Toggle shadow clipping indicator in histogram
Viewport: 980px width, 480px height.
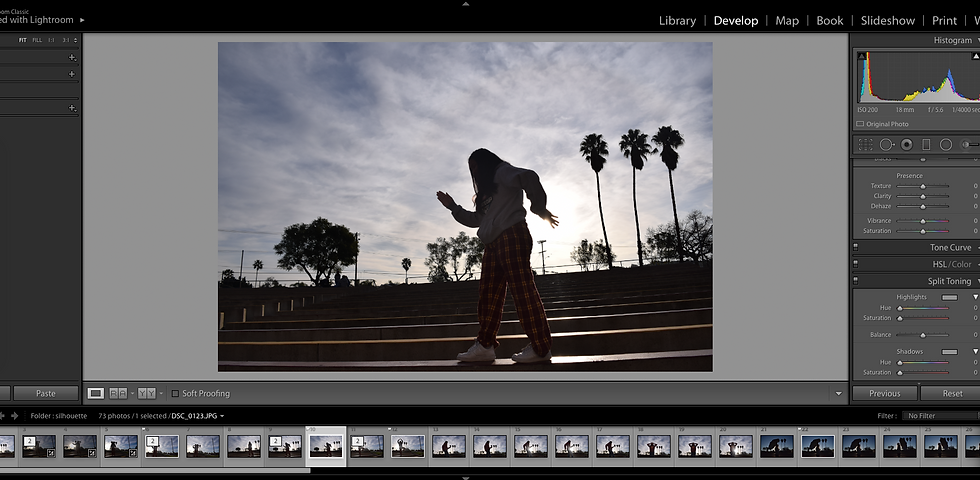pos(862,56)
